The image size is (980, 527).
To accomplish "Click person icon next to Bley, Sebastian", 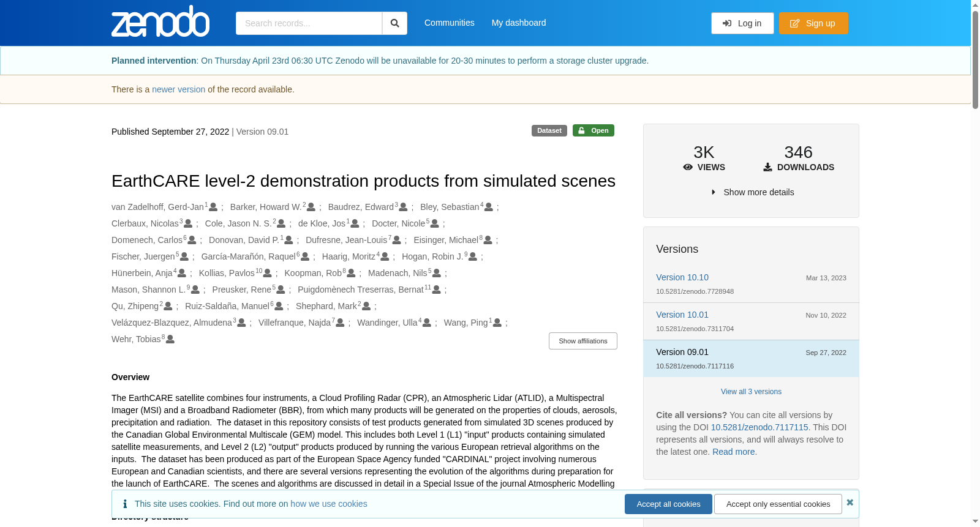I will tap(489, 207).
